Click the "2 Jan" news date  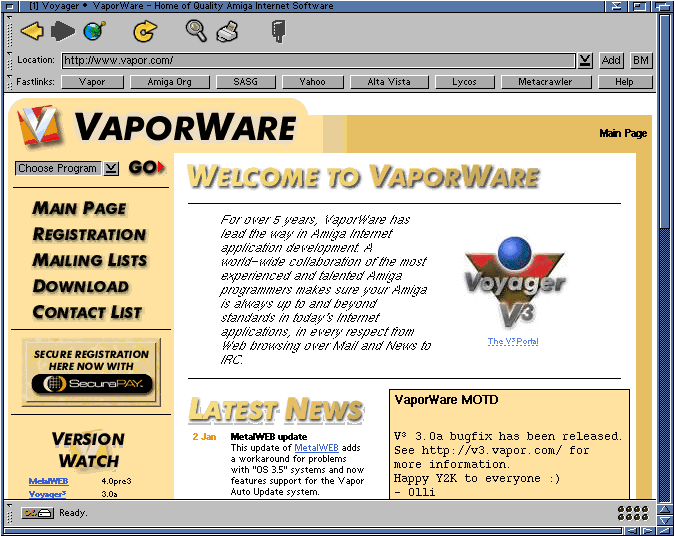(204, 437)
